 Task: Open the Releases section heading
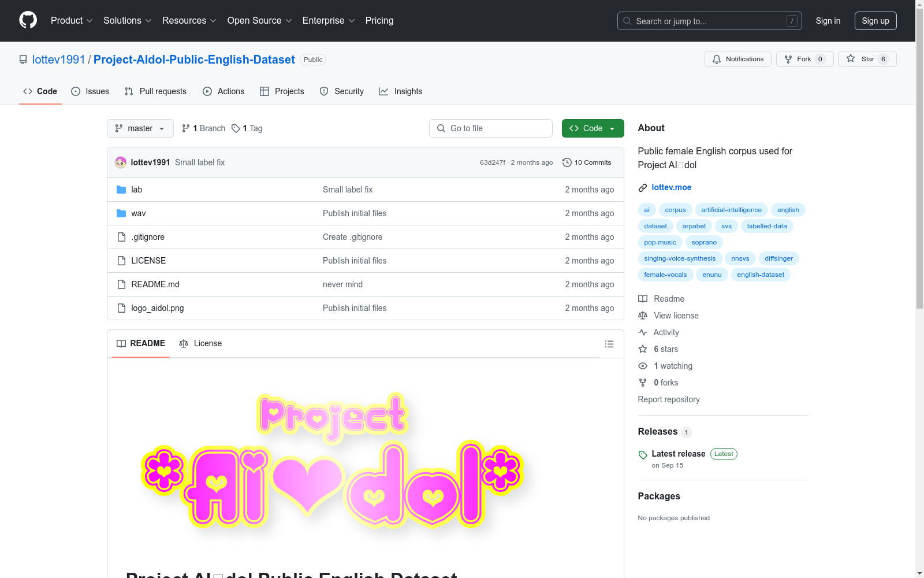click(658, 431)
